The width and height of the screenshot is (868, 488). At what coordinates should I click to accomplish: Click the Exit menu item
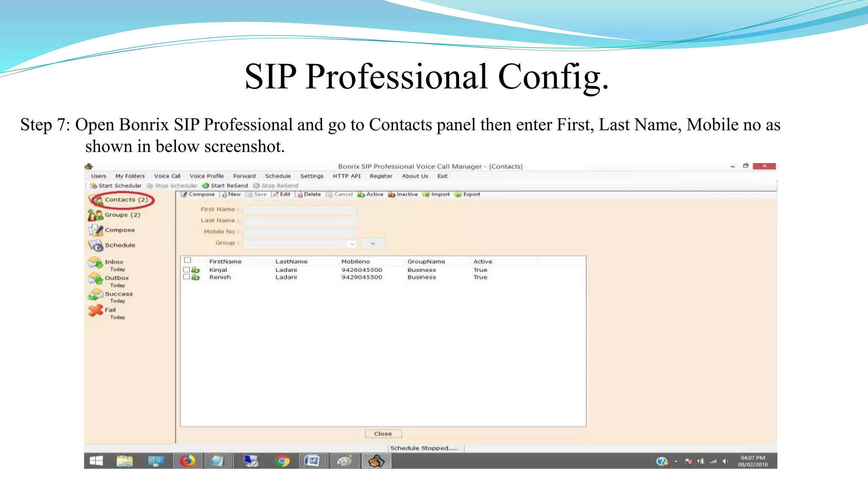pos(442,176)
